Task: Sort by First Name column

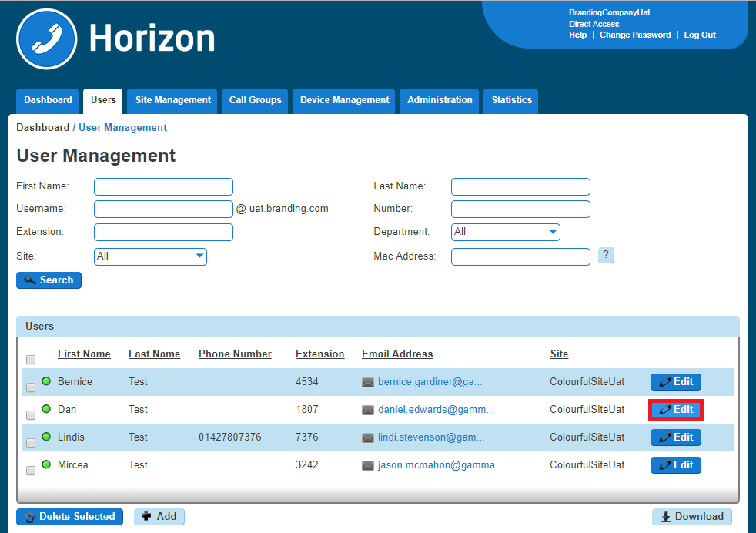Action: coord(84,354)
